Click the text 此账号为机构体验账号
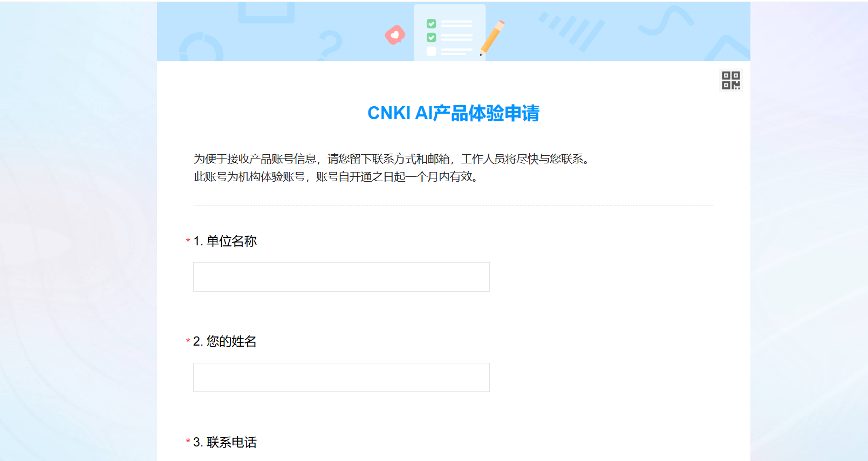The width and height of the screenshot is (868, 461). coord(250,177)
